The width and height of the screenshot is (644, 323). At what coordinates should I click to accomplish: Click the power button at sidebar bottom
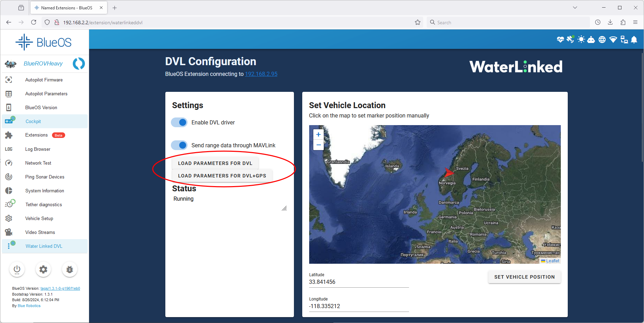[17, 269]
